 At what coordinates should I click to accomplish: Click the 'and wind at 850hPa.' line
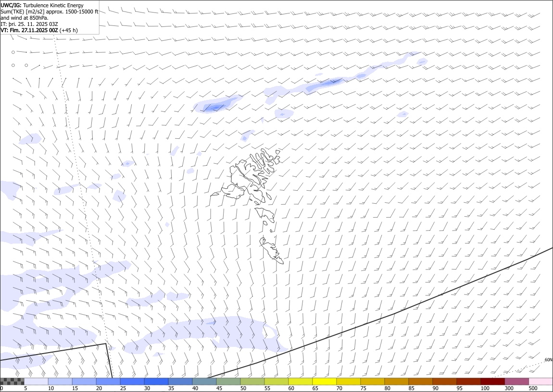[25, 18]
